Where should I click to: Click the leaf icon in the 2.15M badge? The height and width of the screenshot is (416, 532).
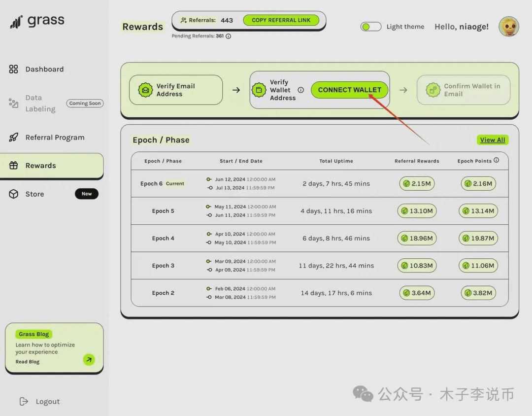406,184
